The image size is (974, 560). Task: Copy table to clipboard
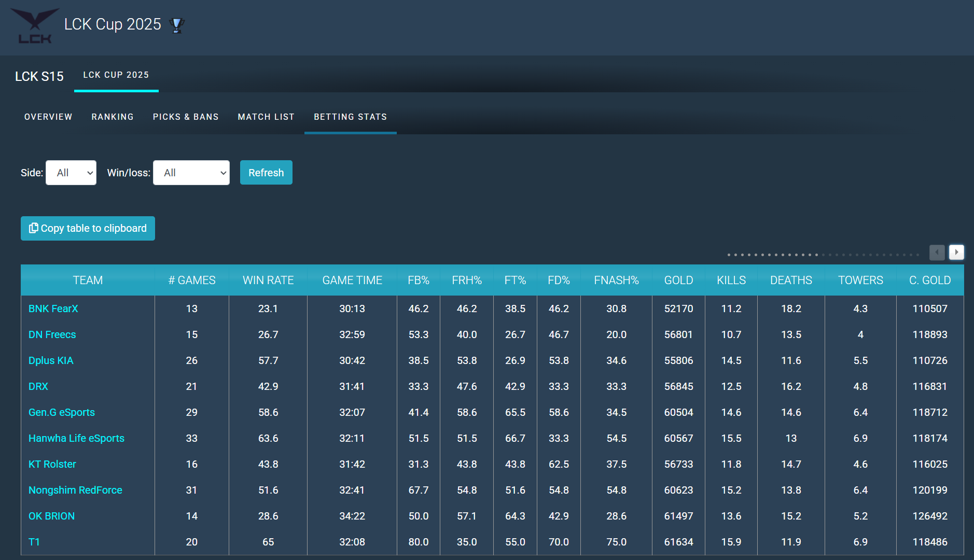(x=88, y=228)
